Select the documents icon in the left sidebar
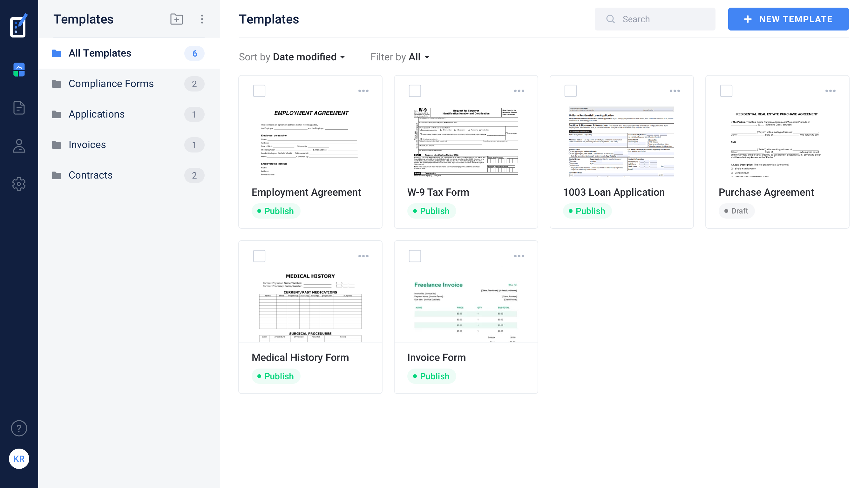The height and width of the screenshot is (488, 868). tap(19, 108)
